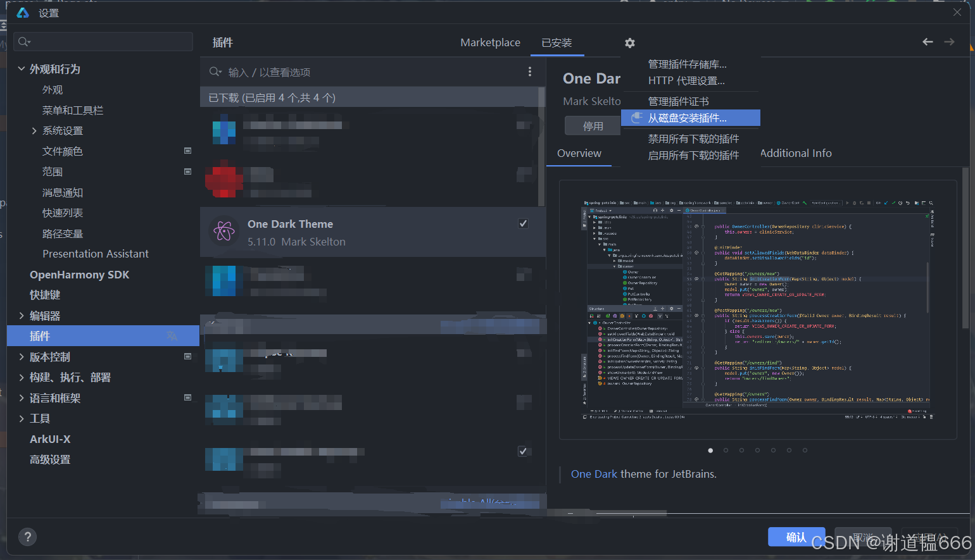This screenshot has width=975, height=560.
Task: Click the 语言和框架 project-level indicator icon
Action: [187, 397]
